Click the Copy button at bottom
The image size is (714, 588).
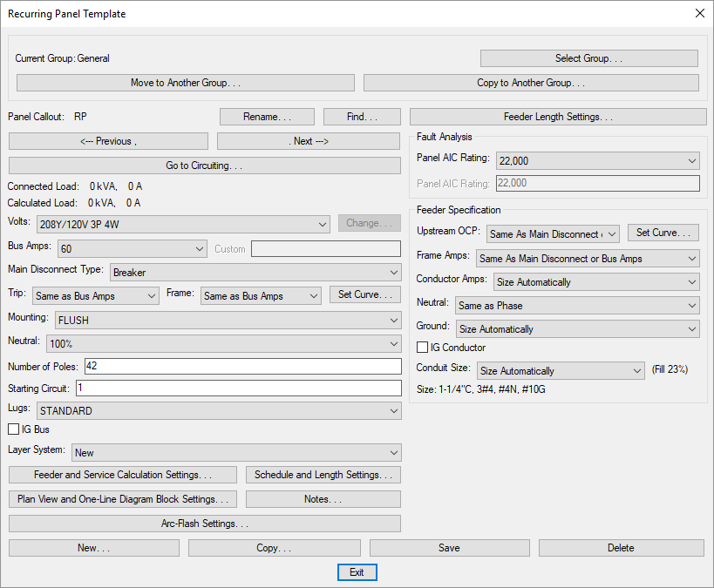[x=274, y=548]
